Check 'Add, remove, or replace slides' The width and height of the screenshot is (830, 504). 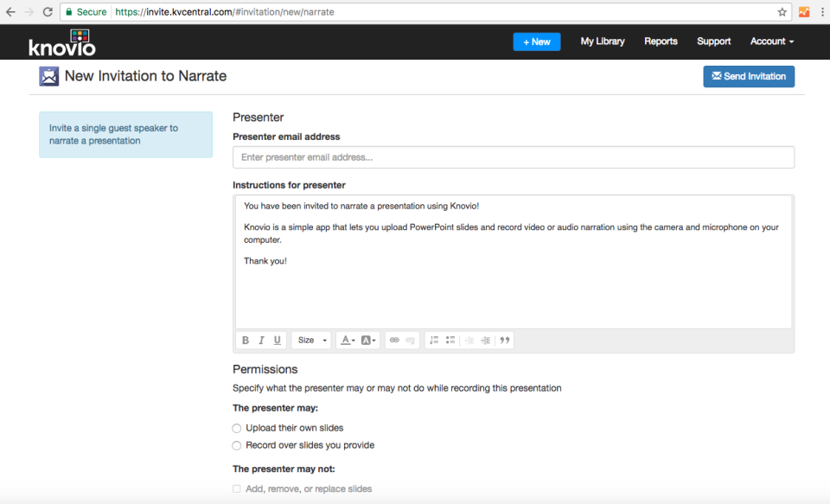pos(236,488)
